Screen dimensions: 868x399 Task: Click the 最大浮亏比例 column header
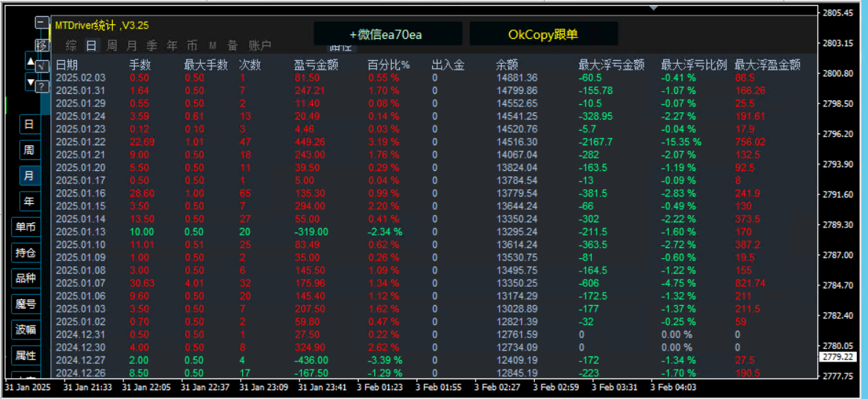tap(693, 65)
